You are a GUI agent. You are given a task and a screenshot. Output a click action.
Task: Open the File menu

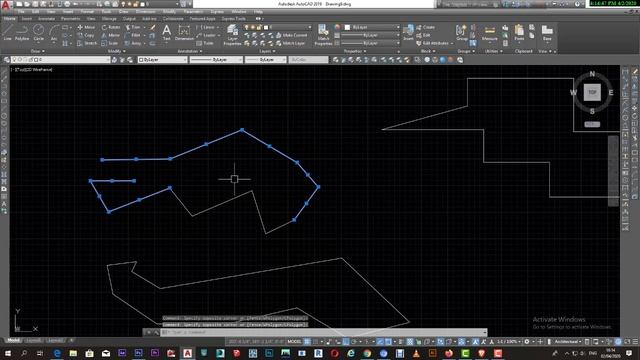(21, 12)
